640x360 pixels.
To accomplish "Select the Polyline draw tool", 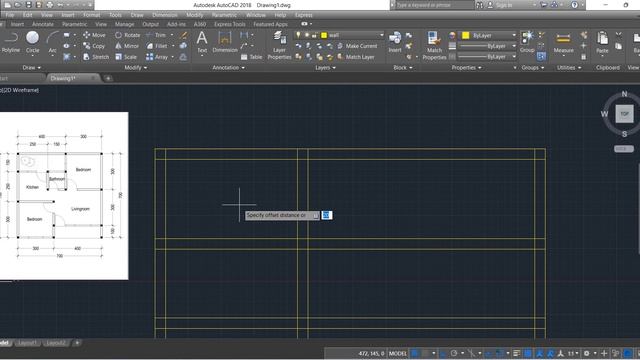I will (10, 42).
